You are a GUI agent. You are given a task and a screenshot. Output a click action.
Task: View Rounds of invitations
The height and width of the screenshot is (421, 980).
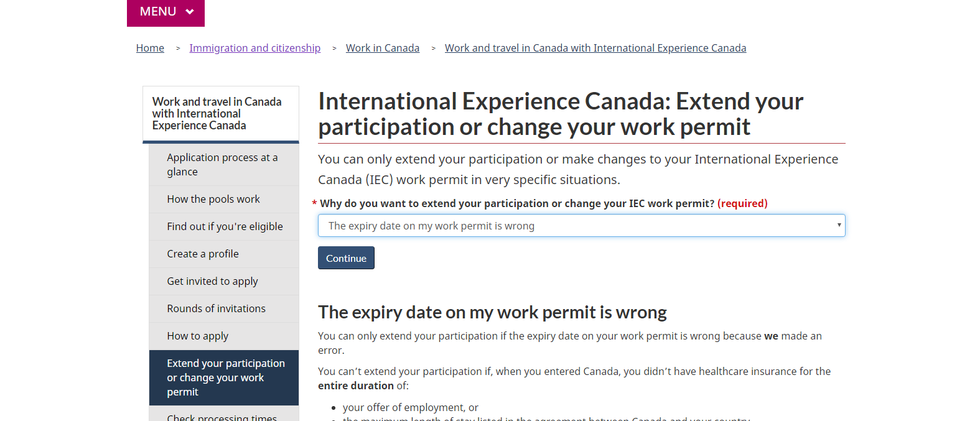pyautogui.click(x=224, y=308)
